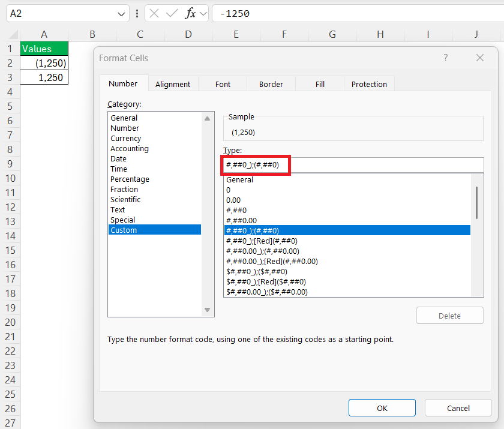The image size is (504, 429).
Task: Expand the function dropdown beside fx
Action: [x=203, y=14]
